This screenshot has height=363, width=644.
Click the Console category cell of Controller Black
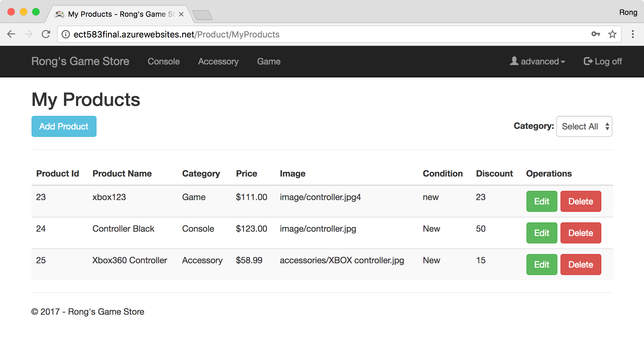(x=198, y=229)
